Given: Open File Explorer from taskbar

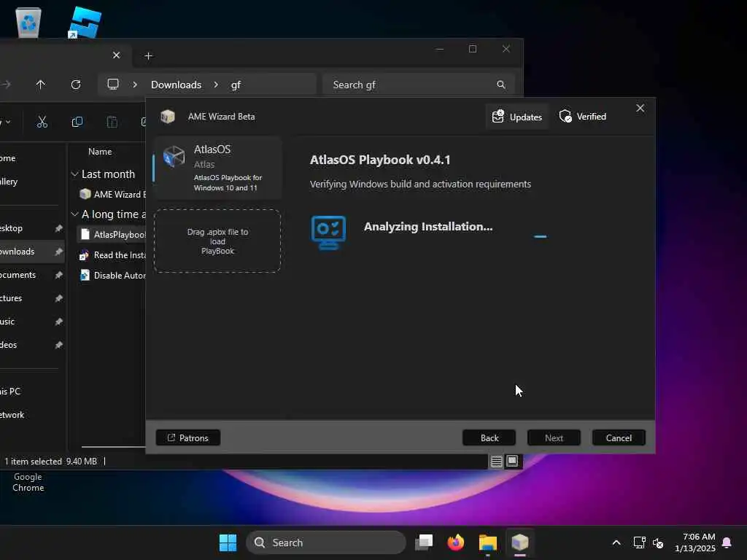Looking at the screenshot, I should tap(487, 542).
